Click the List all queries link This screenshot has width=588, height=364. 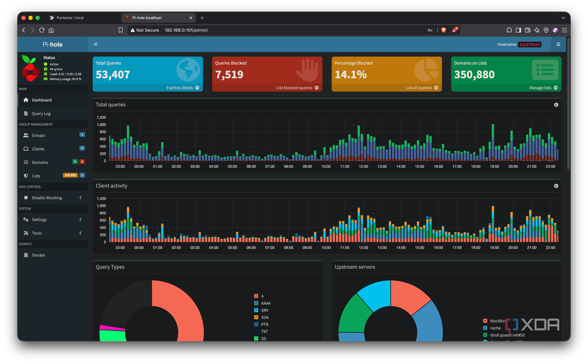coord(422,88)
